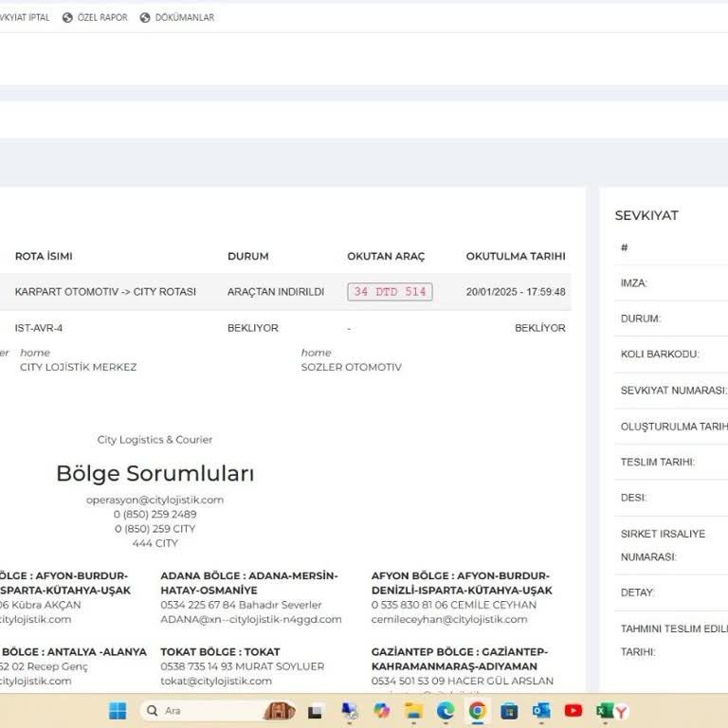Open Outlook from the taskbar
728x728 pixels.
click(541, 711)
